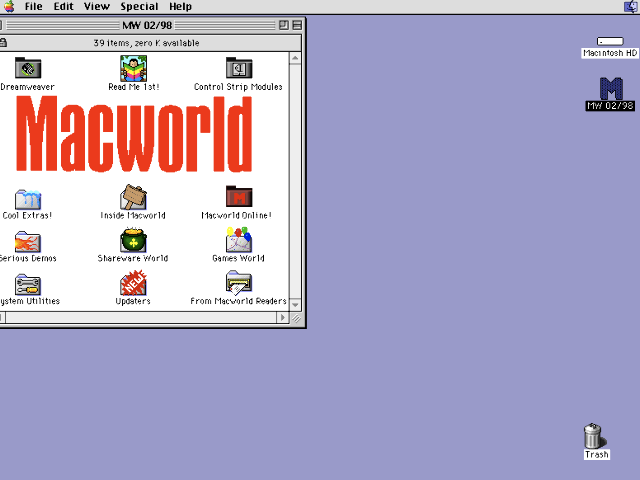This screenshot has width=640, height=480.
Task: Click the 'Games World' label text
Action: [x=238, y=258]
